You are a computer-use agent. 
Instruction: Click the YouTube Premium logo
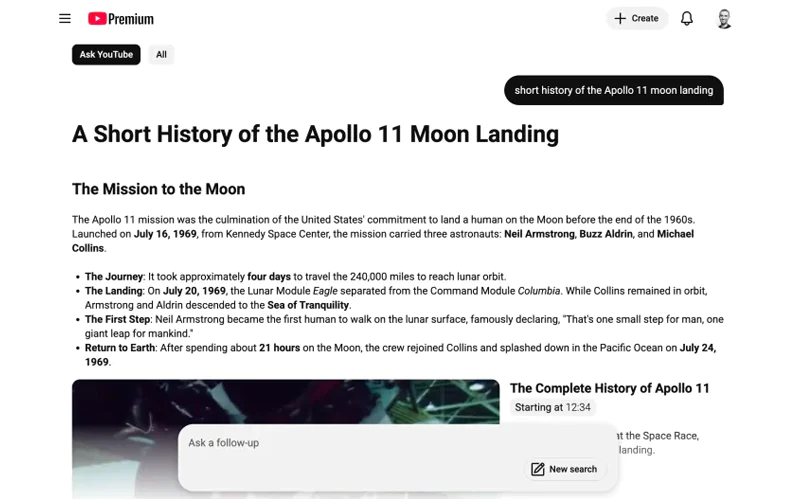[x=121, y=18]
